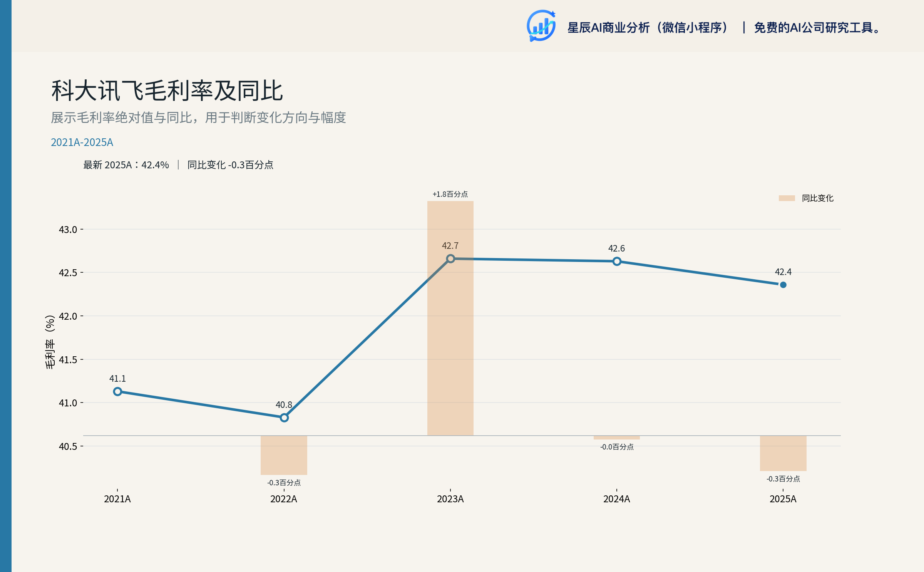
Task: Click the 最新 2025A：42.4% summary text
Action: click(x=126, y=165)
